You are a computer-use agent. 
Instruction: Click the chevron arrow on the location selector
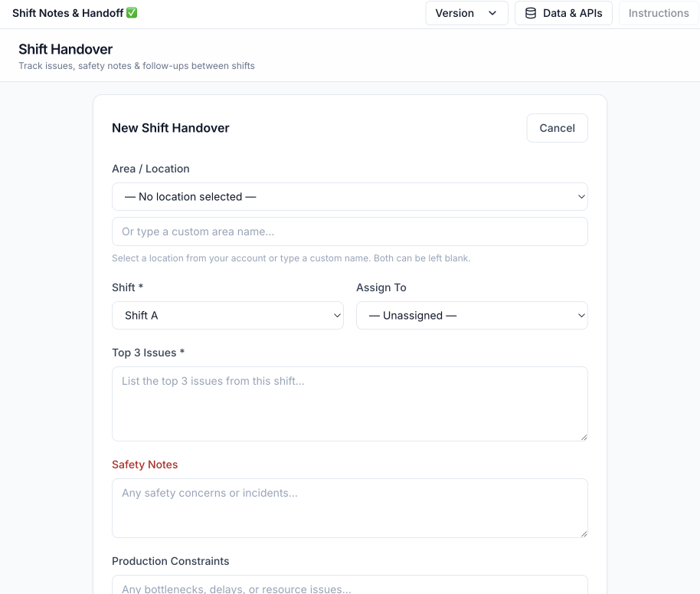[x=581, y=197]
